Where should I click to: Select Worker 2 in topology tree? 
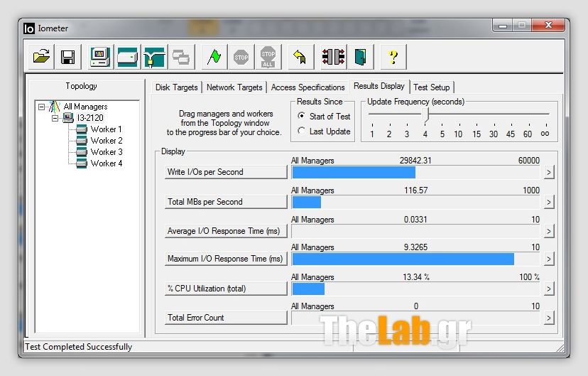(107, 141)
